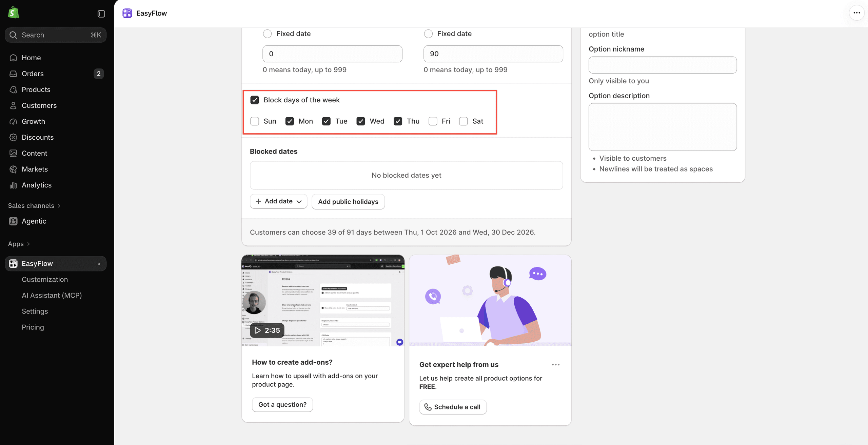Image resolution: width=868 pixels, height=445 pixels.
Task: Click the search magnifier icon
Action: [x=13, y=35]
